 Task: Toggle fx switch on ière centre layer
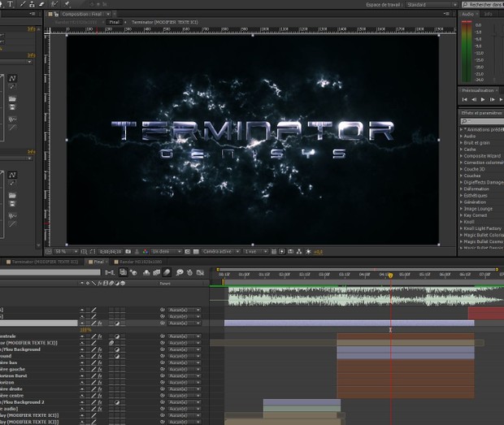click(100, 396)
